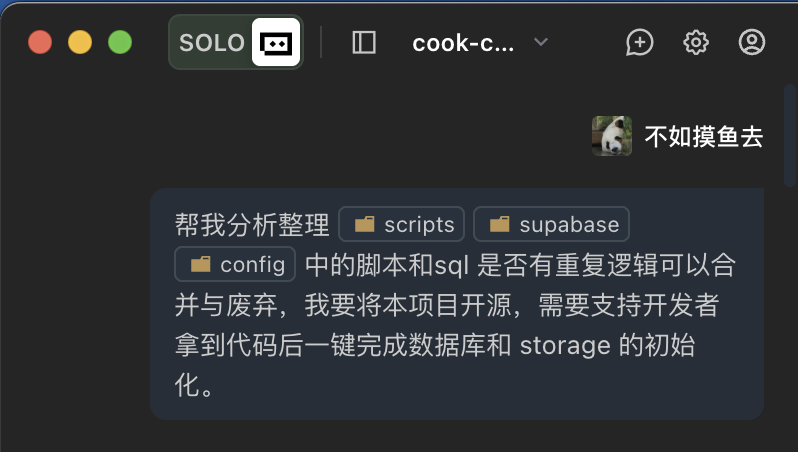Click the username 不如摸鱼去
798x452 pixels.
pos(704,137)
